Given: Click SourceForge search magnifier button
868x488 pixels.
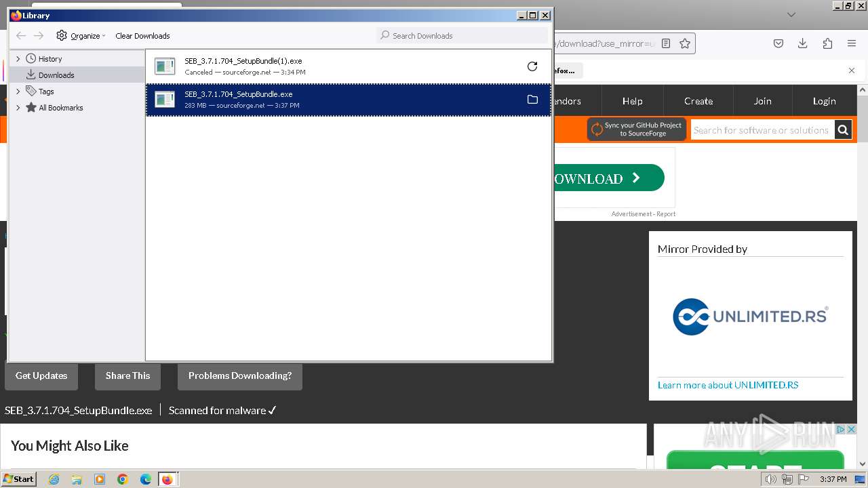Looking at the screenshot, I should 843,130.
